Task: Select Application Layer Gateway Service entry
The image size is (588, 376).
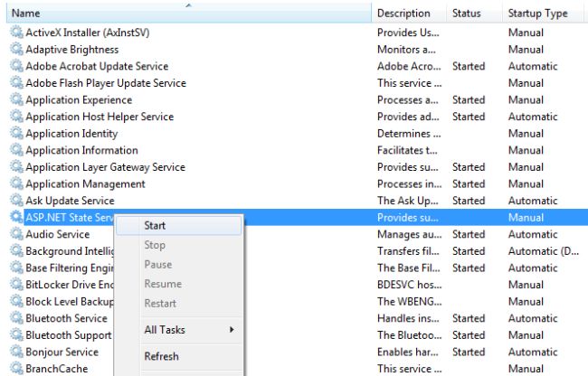Action: click(105, 167)
